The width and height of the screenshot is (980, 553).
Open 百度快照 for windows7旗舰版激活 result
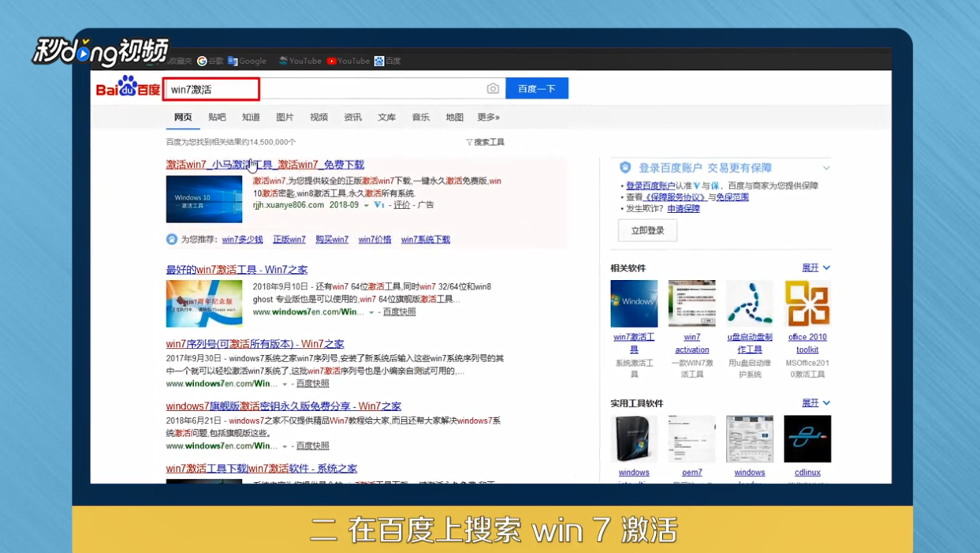pos(312,447)
